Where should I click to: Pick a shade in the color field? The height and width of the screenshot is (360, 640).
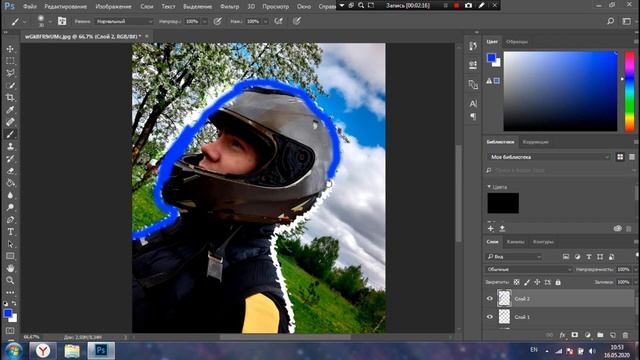tap(560, 91)
